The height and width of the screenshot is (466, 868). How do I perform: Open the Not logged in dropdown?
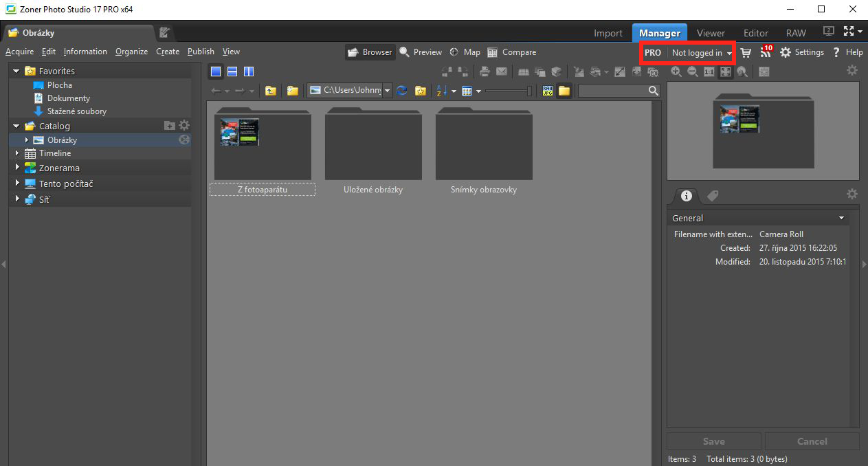[696, 52]
